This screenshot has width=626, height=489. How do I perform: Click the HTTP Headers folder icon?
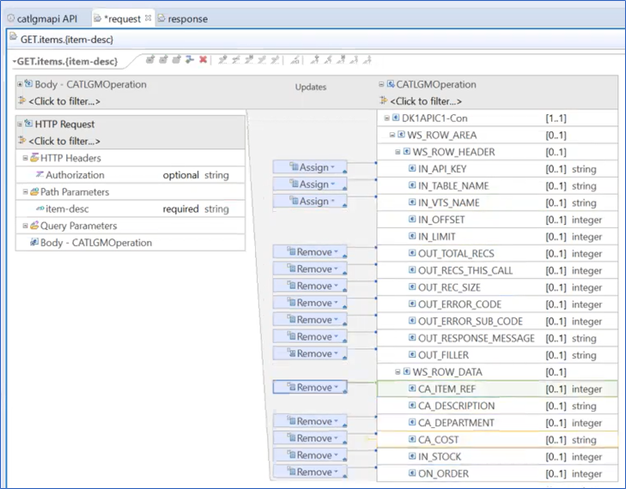[34, 158]
